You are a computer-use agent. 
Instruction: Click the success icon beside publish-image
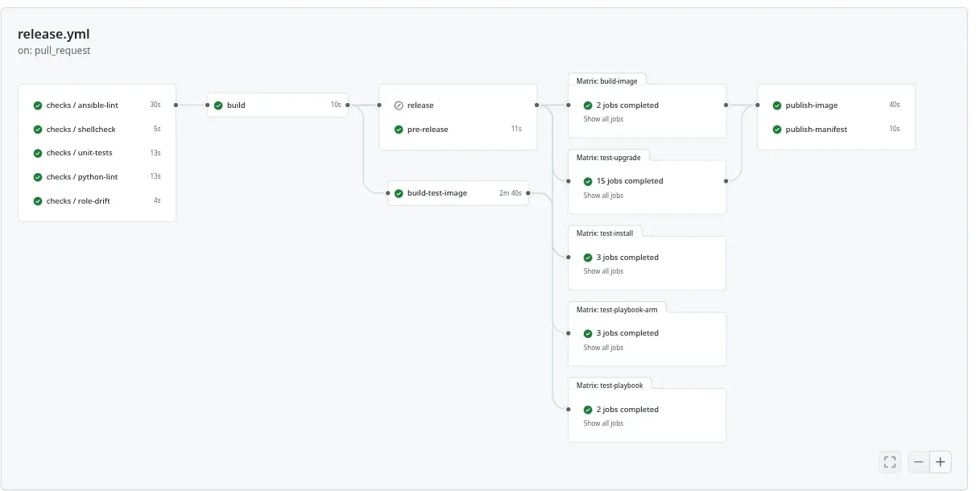point(777,105)
